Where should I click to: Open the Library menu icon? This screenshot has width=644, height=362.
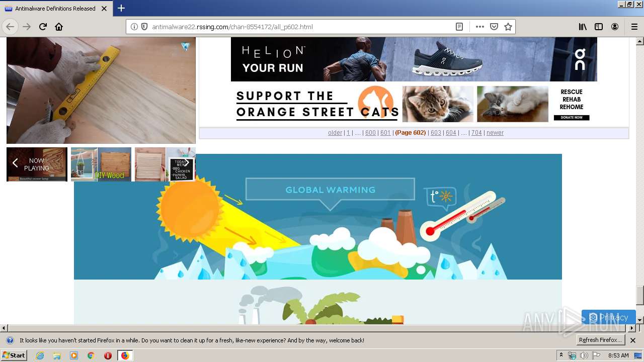pyautogui.click(x=583, y=27)
